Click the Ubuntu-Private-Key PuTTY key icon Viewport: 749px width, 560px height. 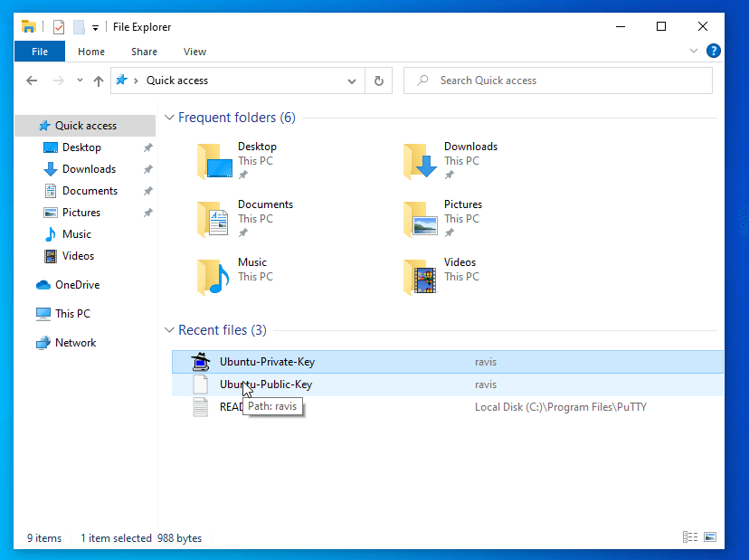coord(201,362)
